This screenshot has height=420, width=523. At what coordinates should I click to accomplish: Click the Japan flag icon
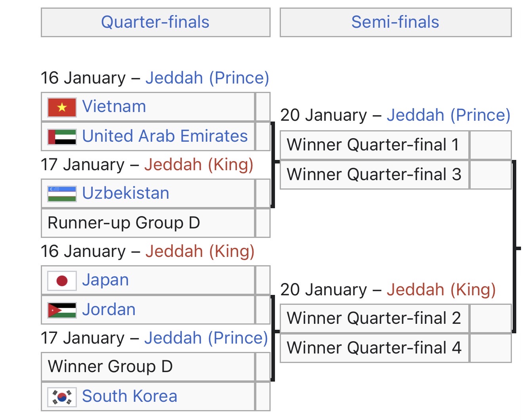(x=62, y=281)
